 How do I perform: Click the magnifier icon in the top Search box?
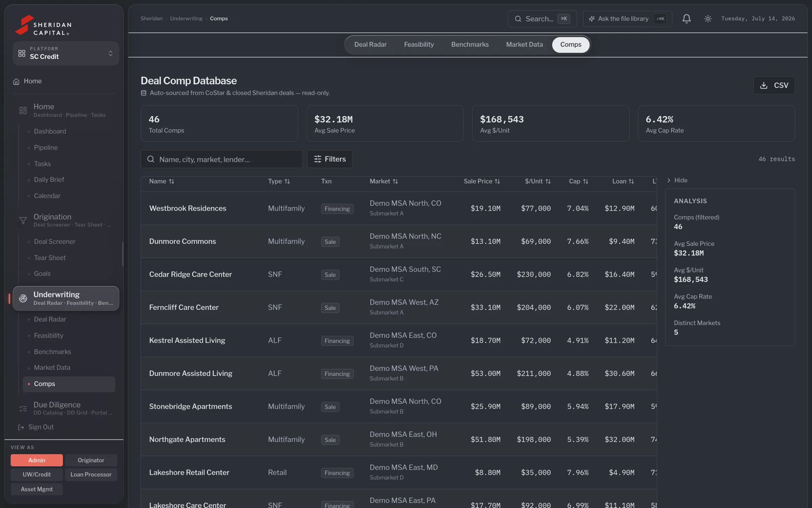tap(518, 19)
